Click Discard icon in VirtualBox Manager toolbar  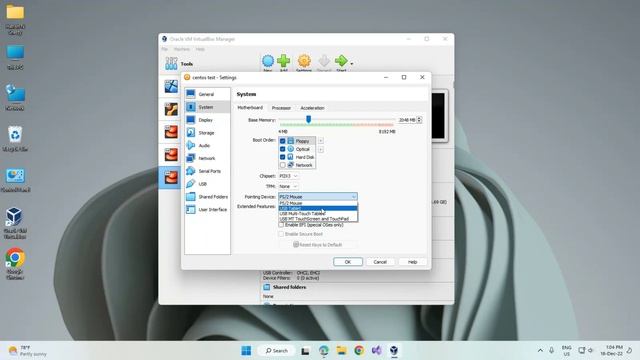point(324,62)
